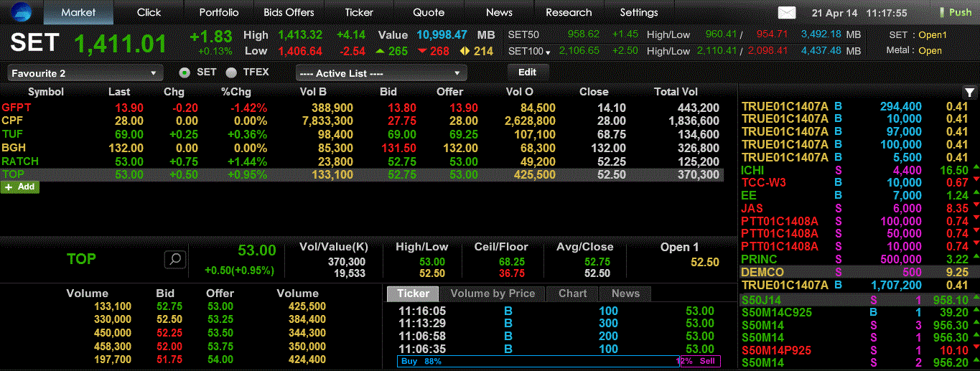The width and height of the screenshot is (980, 371).
Task: Select the TUF row
Action: click(x=362, y=134)
